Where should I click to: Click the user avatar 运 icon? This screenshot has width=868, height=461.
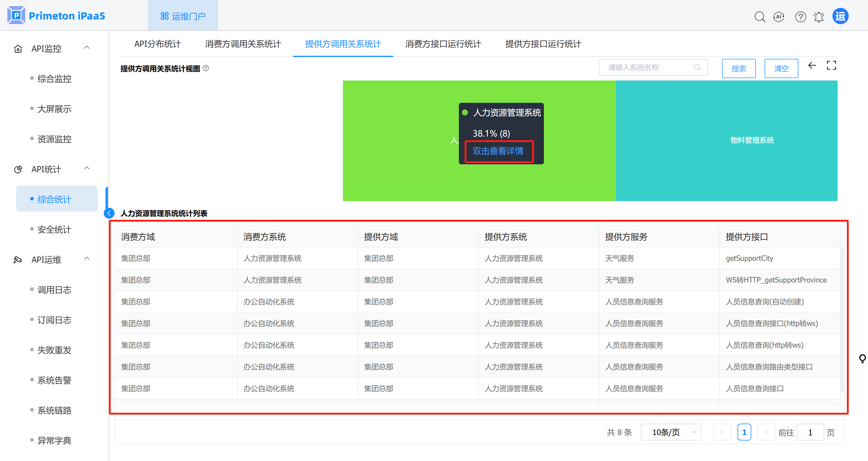click(x=840, y=16)
